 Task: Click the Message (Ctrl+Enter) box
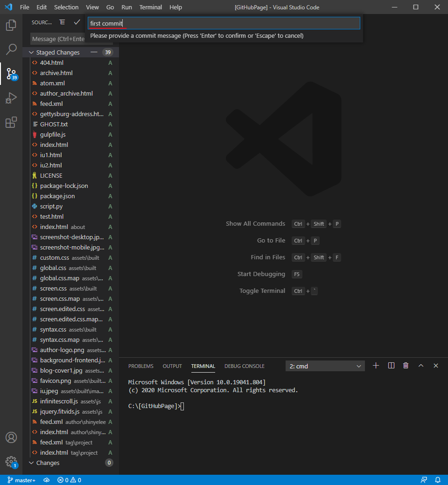point(58,39)
